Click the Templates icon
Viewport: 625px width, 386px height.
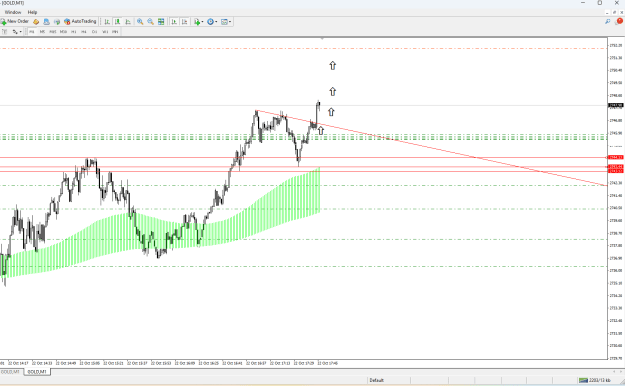224,22
